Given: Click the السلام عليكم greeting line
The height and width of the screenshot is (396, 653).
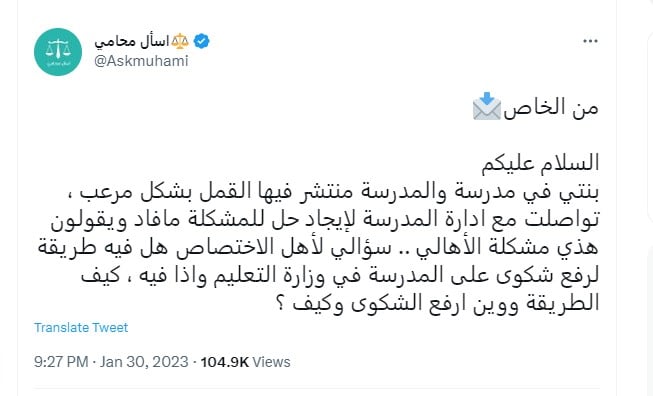Looking at the screenshot, I should (540, 163).
